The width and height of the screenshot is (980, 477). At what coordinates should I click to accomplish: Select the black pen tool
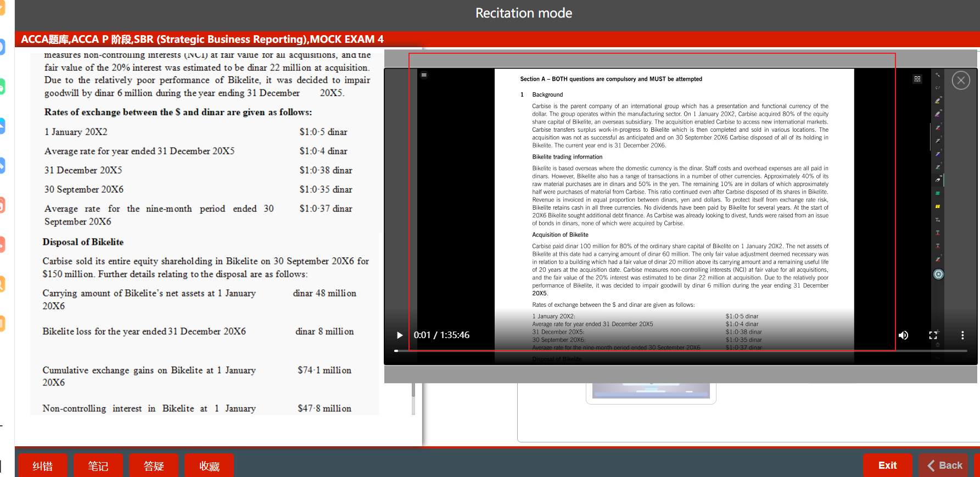[938, 141]
